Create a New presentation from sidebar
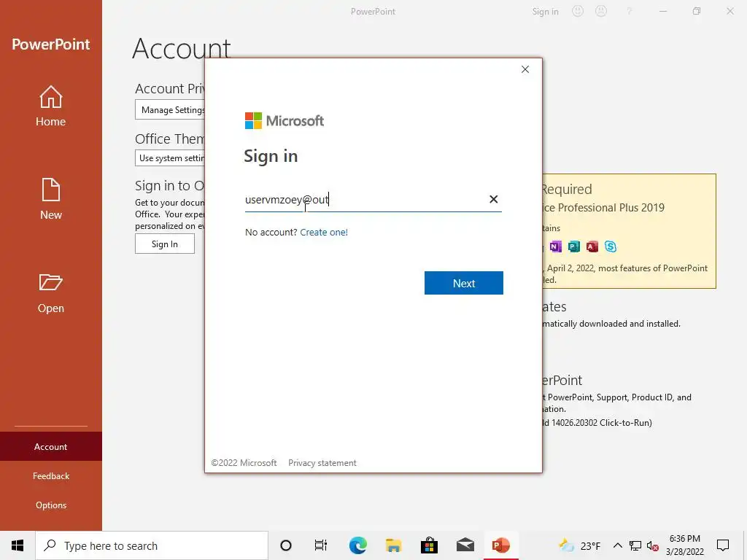Screen dimensions: 747x560 tap(50, 199)
